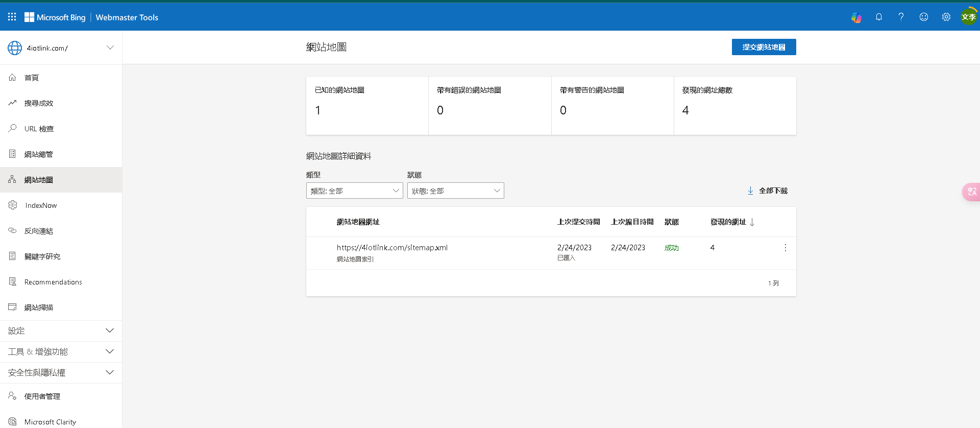
Task: Click 全部下載 to download all
Action: pos(768,191)
